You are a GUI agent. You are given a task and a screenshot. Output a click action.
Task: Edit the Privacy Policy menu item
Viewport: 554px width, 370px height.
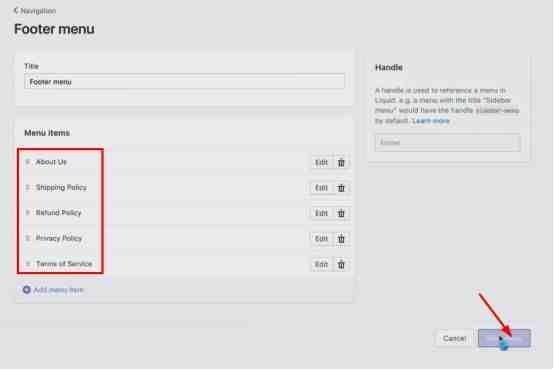[321, 239]
